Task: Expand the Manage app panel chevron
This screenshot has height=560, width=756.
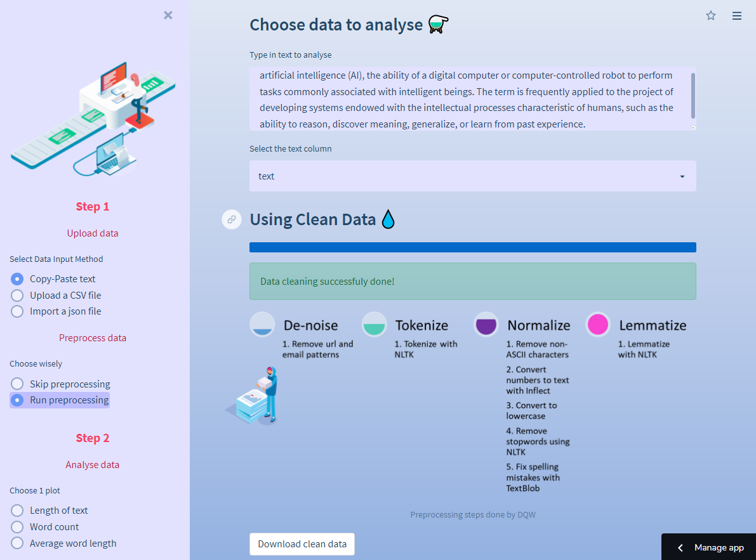Action: click(x=680, y=547)
